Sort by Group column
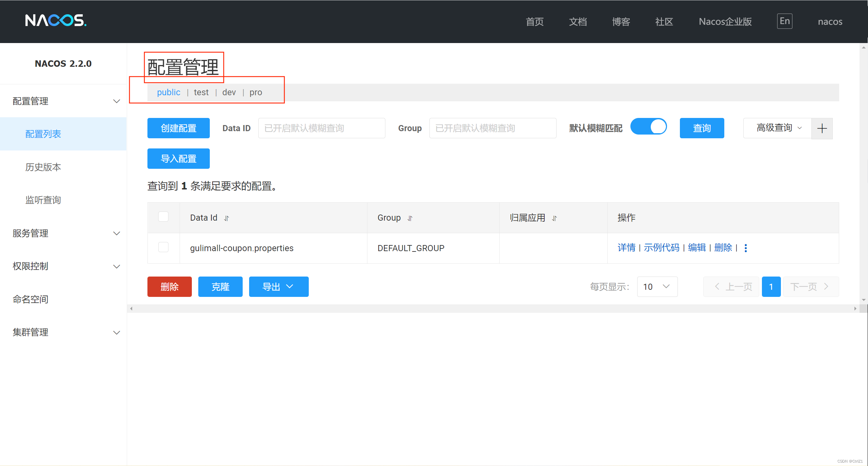The height and width of the screenshot is (466, 868). pyautogui.click(x=410, y=218)
